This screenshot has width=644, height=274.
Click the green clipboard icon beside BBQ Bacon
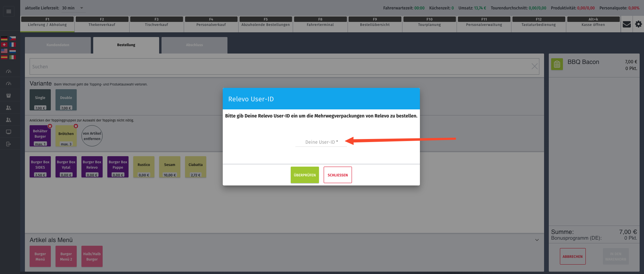(557, 64)
